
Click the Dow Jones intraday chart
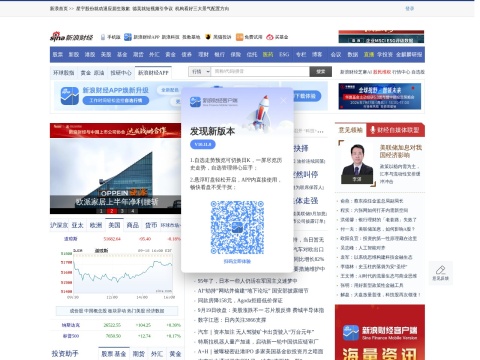point(117,273)
